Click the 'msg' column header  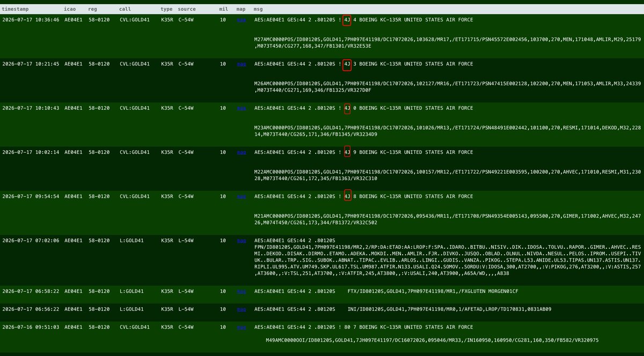point(258,9)
